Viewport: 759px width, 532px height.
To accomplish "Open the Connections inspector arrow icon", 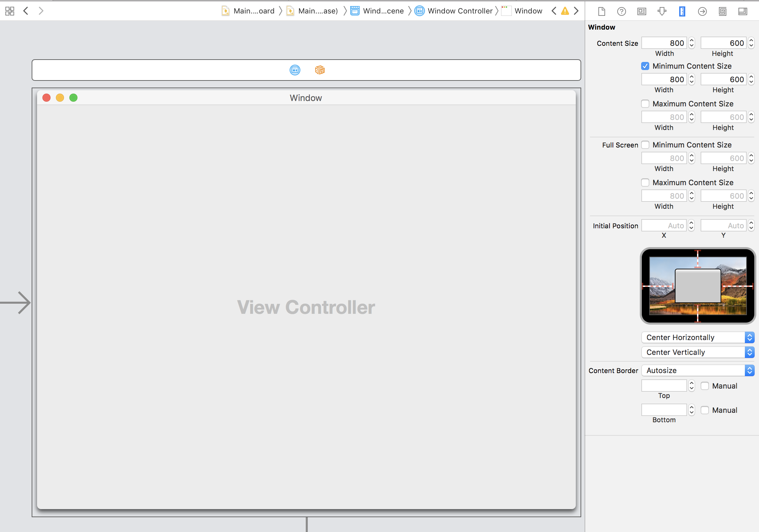I will point(702,11).
